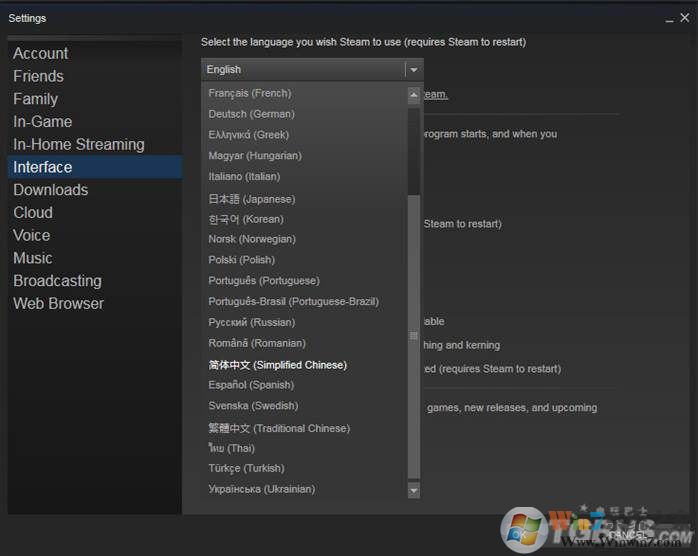This screenshot has height=556, width=698.
Task: Select Traditional Chinese option
Action: 279,428
